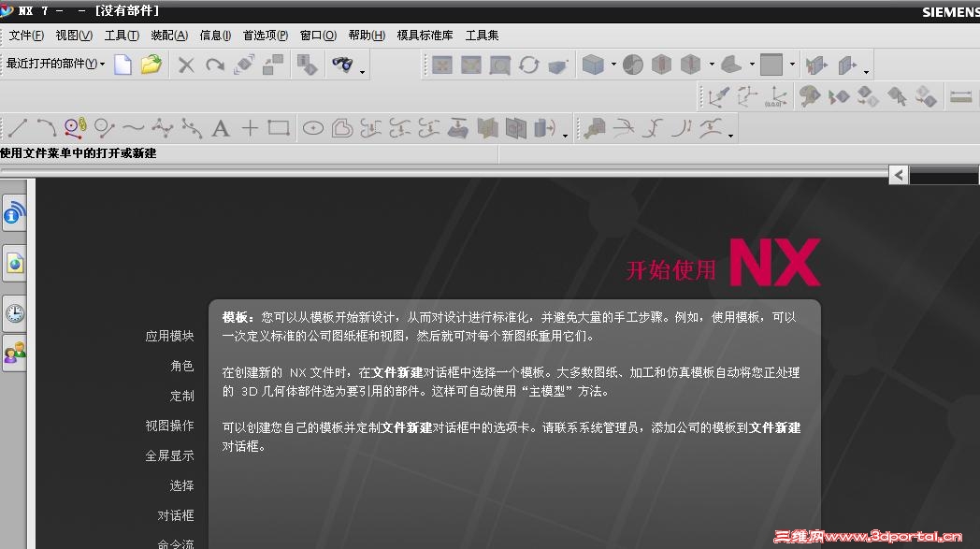The height and width of the screenshot is (549, 980).
Task: Click the Rotate view icon
Action: point(528,65)
